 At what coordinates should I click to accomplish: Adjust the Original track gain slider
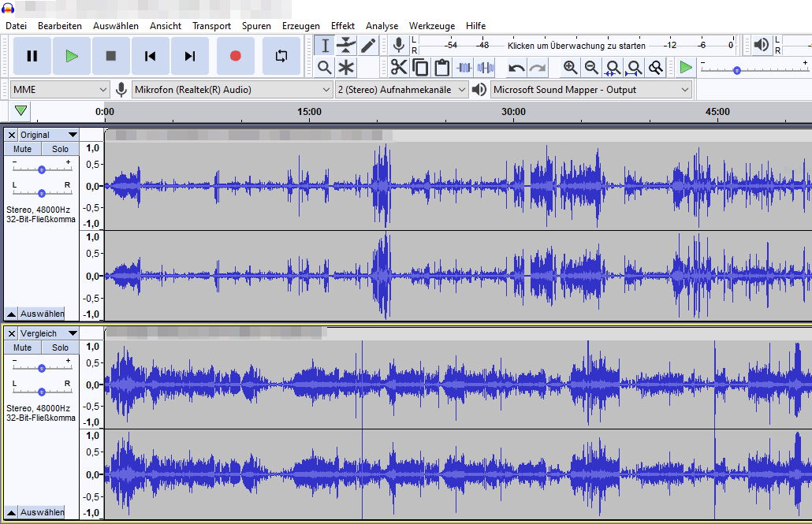tap(42, 169)
